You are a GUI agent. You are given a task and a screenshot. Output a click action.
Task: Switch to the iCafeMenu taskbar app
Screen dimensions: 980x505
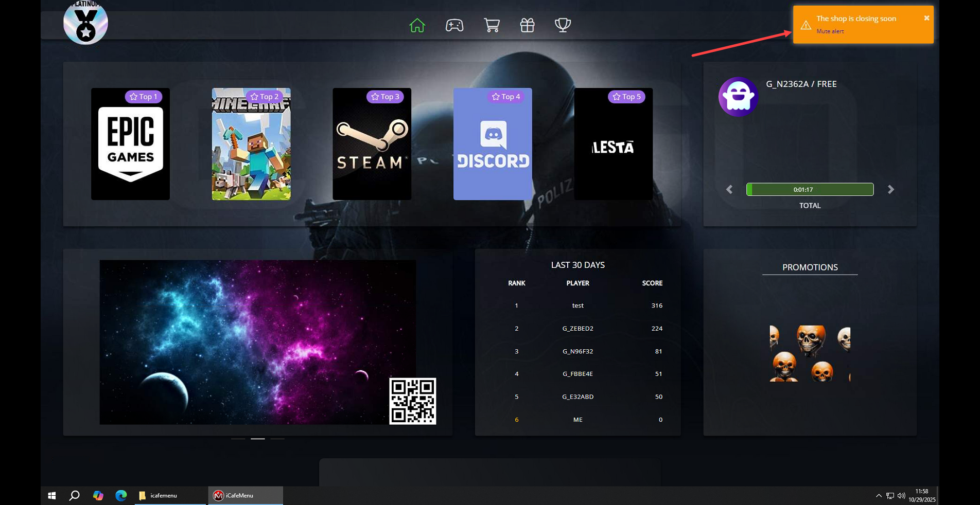(246, 496)
